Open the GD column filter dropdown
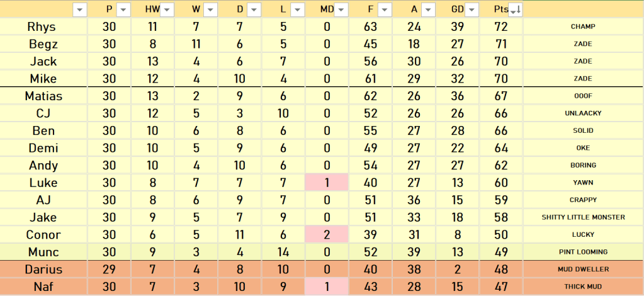 tap(471, 9)
